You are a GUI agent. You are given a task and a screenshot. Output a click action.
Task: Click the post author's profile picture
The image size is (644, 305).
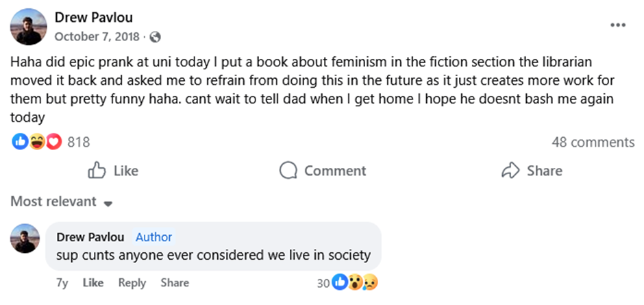pyautogui.click(x=28, y=27)
